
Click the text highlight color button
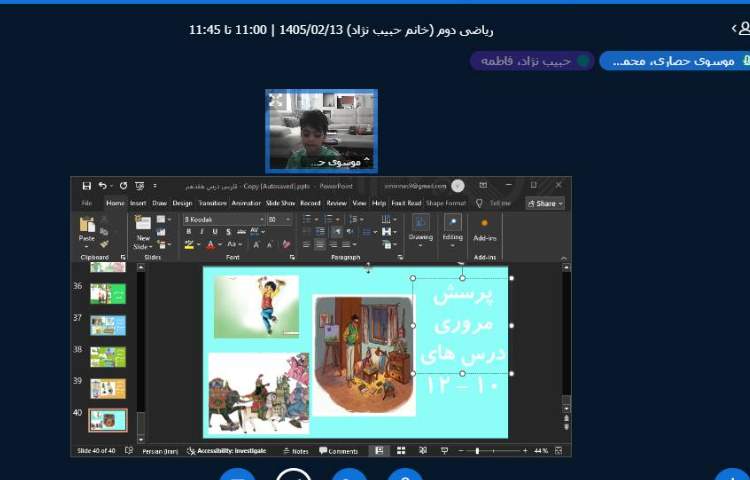click(189, 245)
